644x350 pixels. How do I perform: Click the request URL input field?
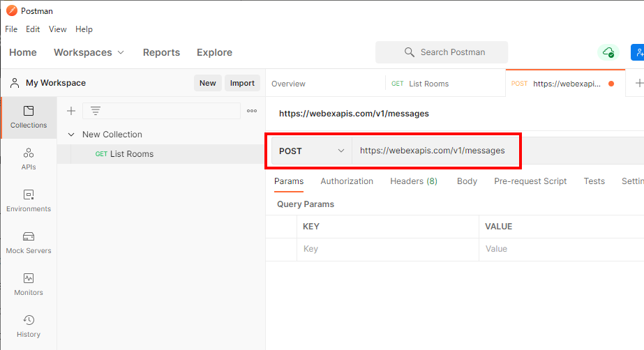point(497,151)
